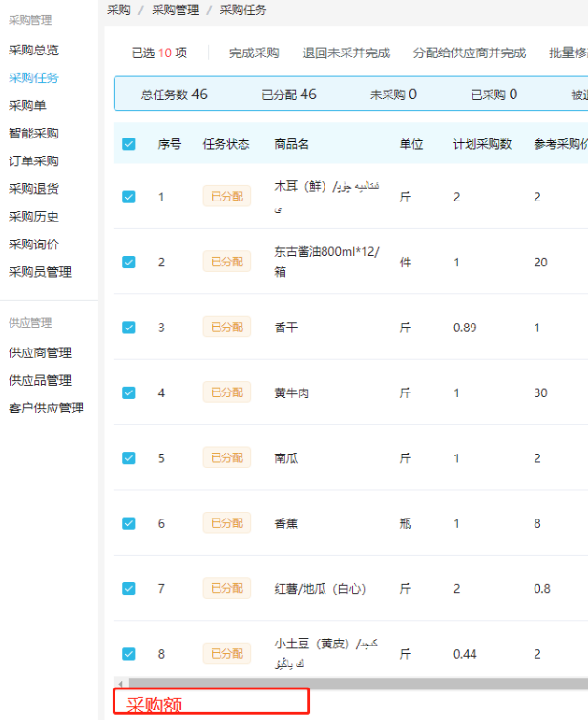Click 退回未采并完成 button
This screenshot has height=720, width=588.
tap(346, 53)
